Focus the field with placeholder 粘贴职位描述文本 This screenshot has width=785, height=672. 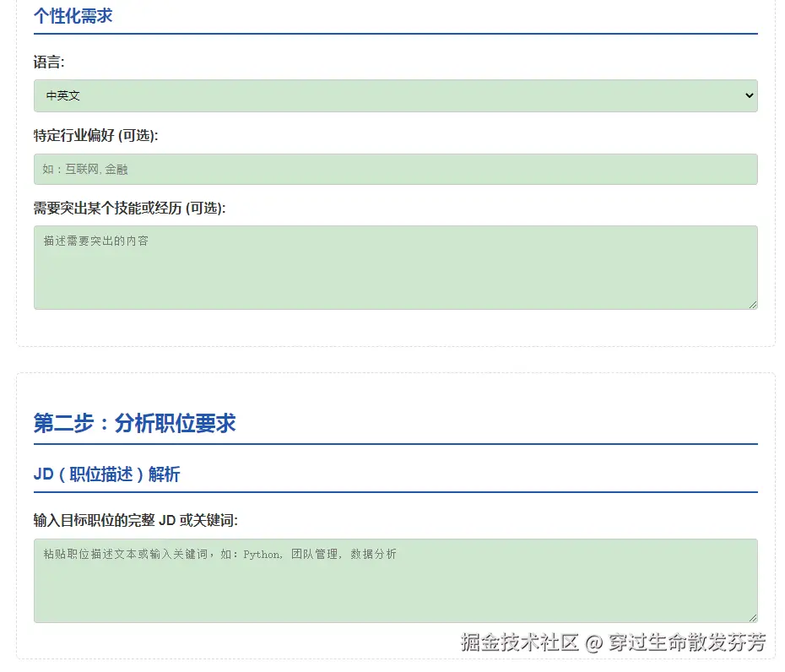395,580
